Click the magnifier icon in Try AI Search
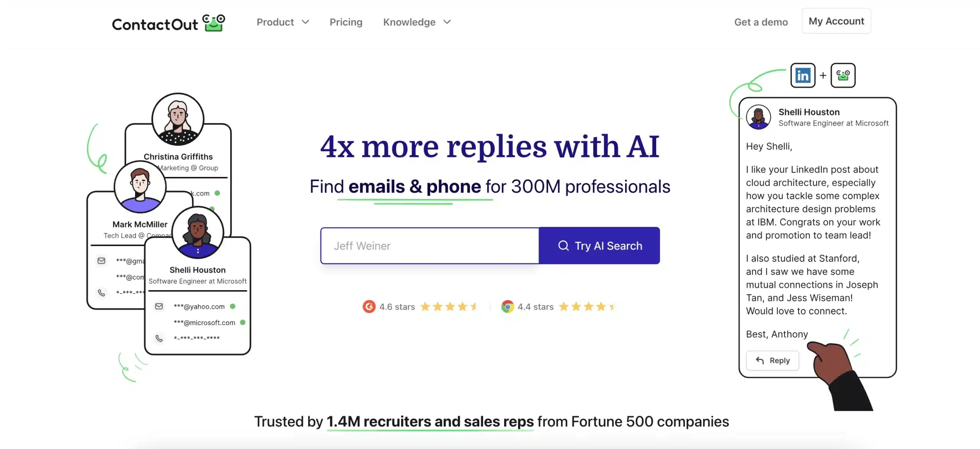Image resolution: width=980 pixels, height=449 pixels. click(x=563, y=246)
